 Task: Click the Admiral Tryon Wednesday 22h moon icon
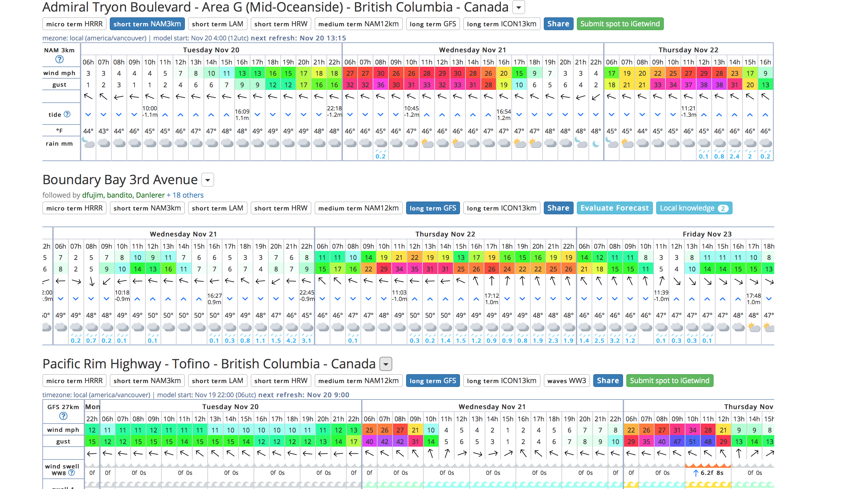596,143
